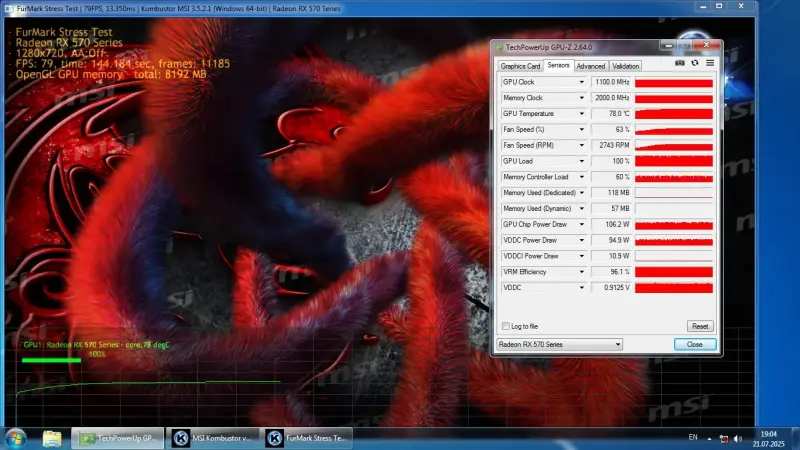Switch to the Advanced tab
This screenshot has height=450, width=800.
click(590, 66)
